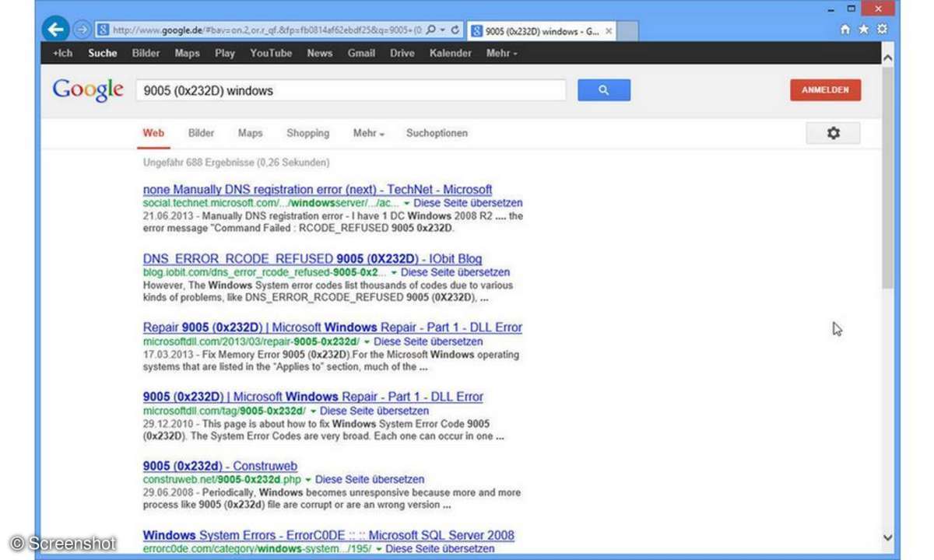This screenshot has width=934, height=560.
Task: Click the red ANMELDEN button
Action: tap(825, 89)
